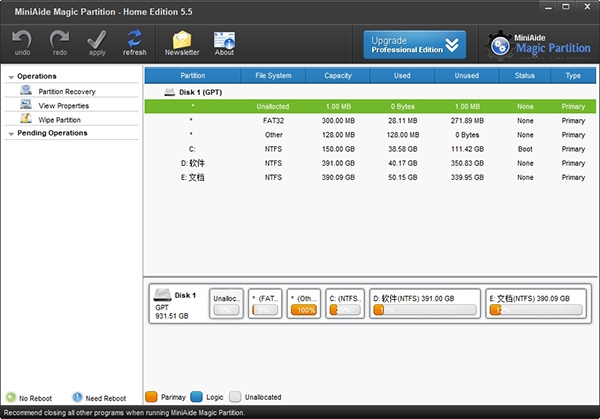The height and width of the screenshot is (419, 600).
Task: Select the C: partition row
Action: point(370,149)
